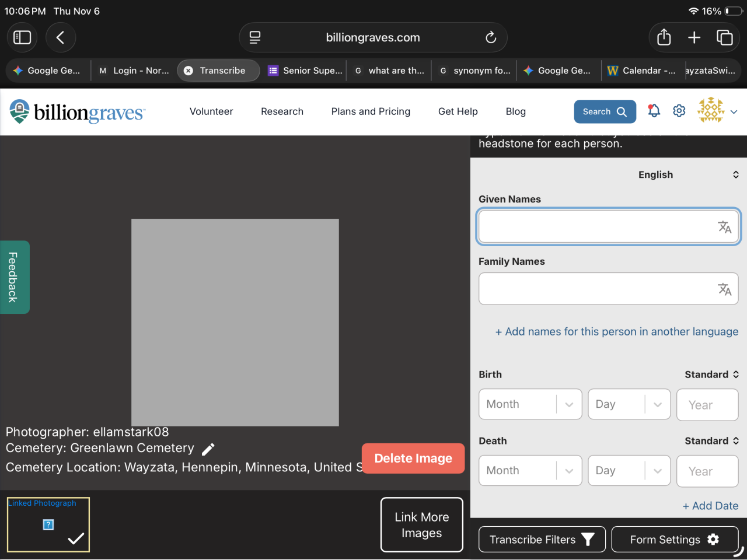The image size is (747, 560).
Task: Focus the Given Names input
Action: pyautogui.click(x=609, y=226)
